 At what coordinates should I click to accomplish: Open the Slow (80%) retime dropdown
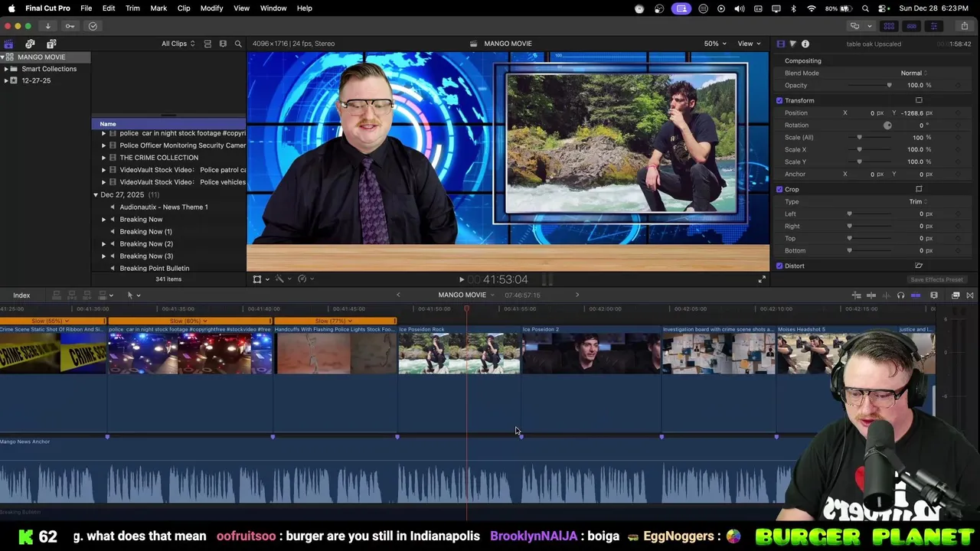pos(190,321)
